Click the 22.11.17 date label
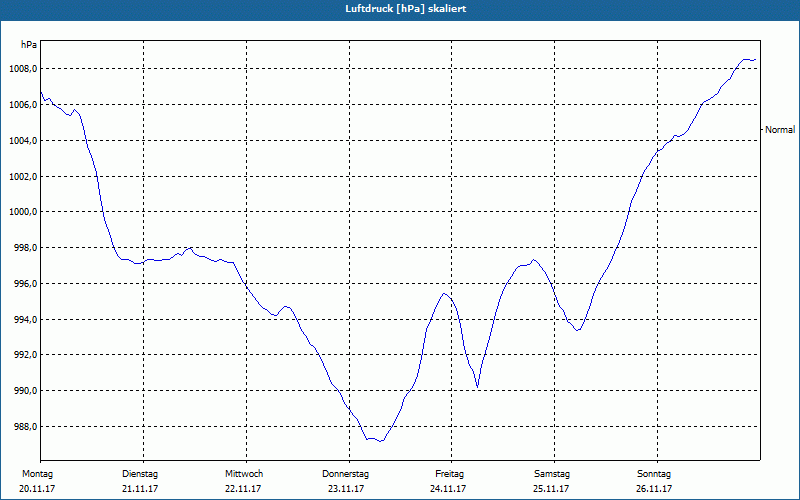 click(x=243, y=489)
